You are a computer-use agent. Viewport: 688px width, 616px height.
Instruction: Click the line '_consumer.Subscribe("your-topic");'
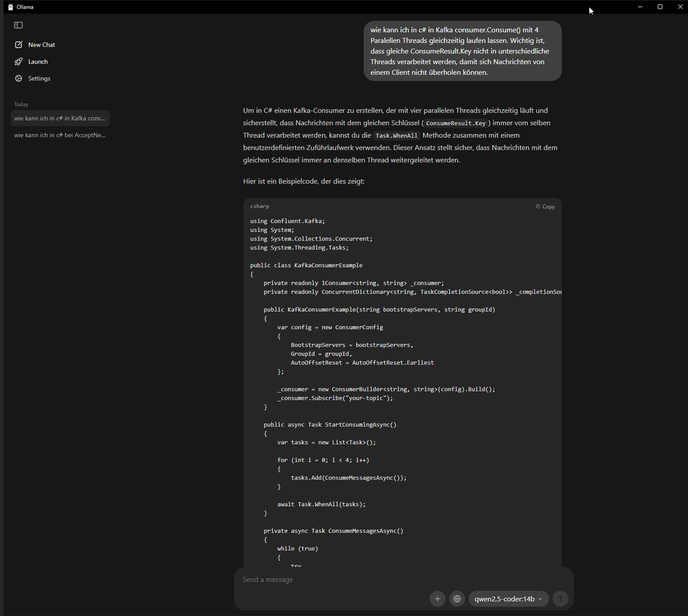pos(335,398)
